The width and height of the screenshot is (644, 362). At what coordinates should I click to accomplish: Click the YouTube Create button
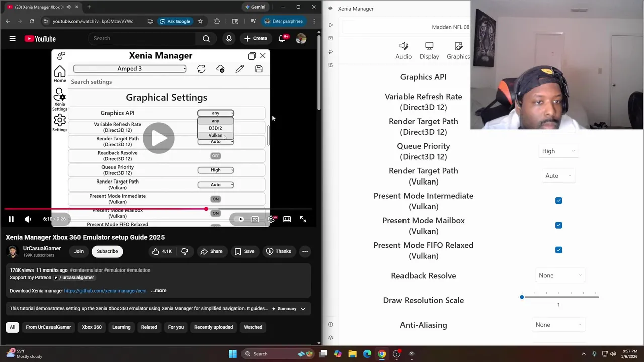pos(256,38)
